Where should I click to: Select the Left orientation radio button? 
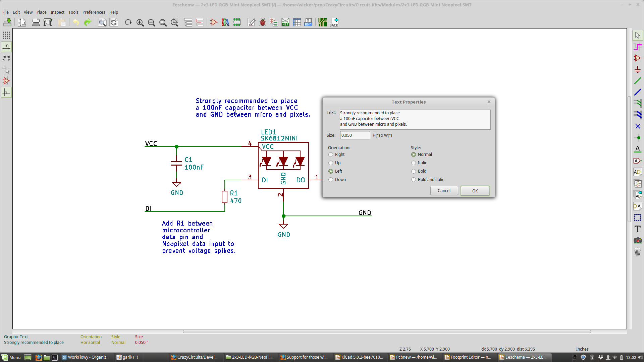pos(330,171)
